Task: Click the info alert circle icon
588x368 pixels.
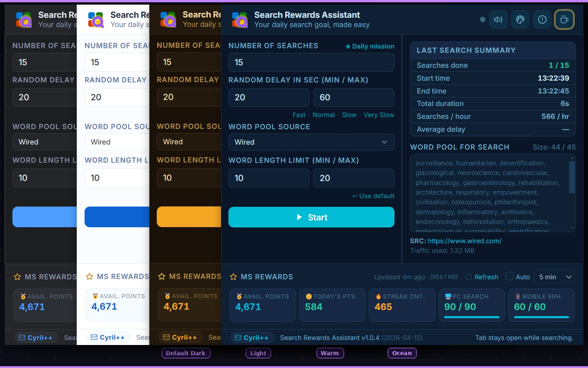Action: click(x=542, y=20)
